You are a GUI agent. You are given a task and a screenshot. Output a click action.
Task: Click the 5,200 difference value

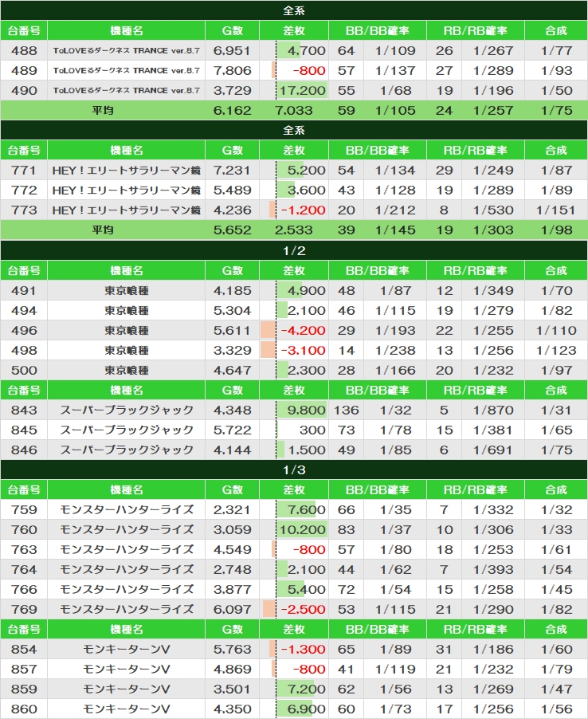click(x=306, y=170)
